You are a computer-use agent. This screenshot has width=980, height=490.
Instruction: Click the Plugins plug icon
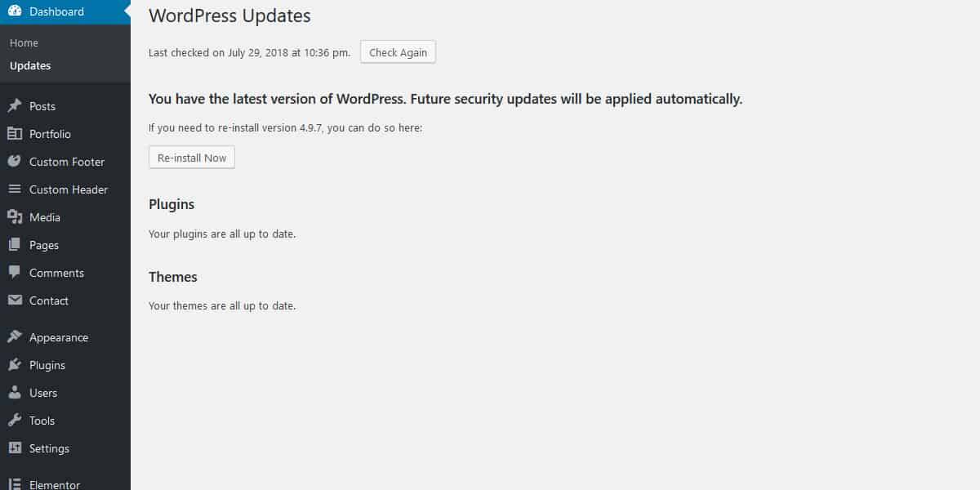coord(15,365)
